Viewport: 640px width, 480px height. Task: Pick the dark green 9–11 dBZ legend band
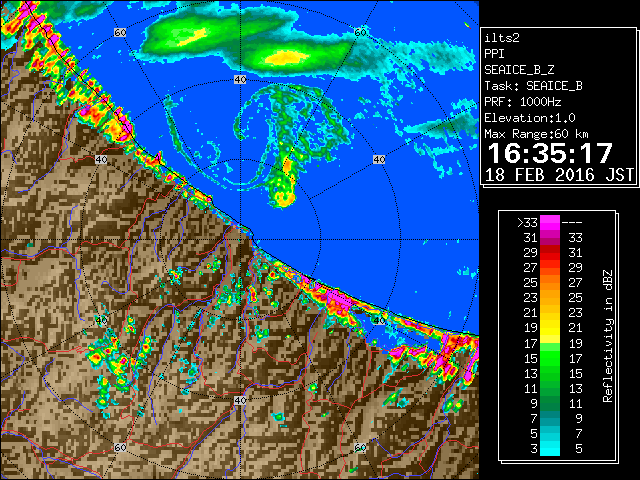click(550, 403)
